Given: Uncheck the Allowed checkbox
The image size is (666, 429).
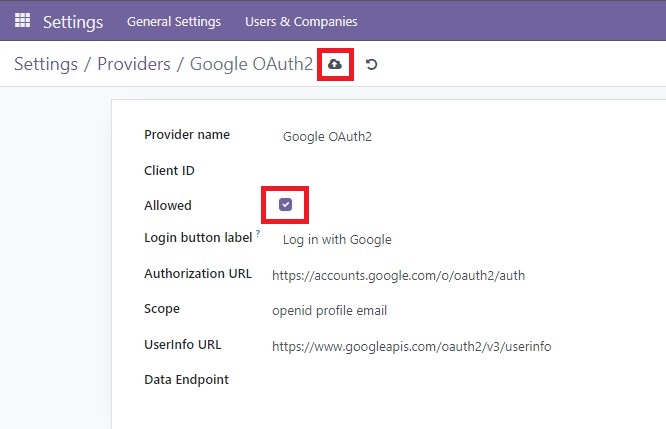Looking at the screenshot, I should [x=285, y=204].
